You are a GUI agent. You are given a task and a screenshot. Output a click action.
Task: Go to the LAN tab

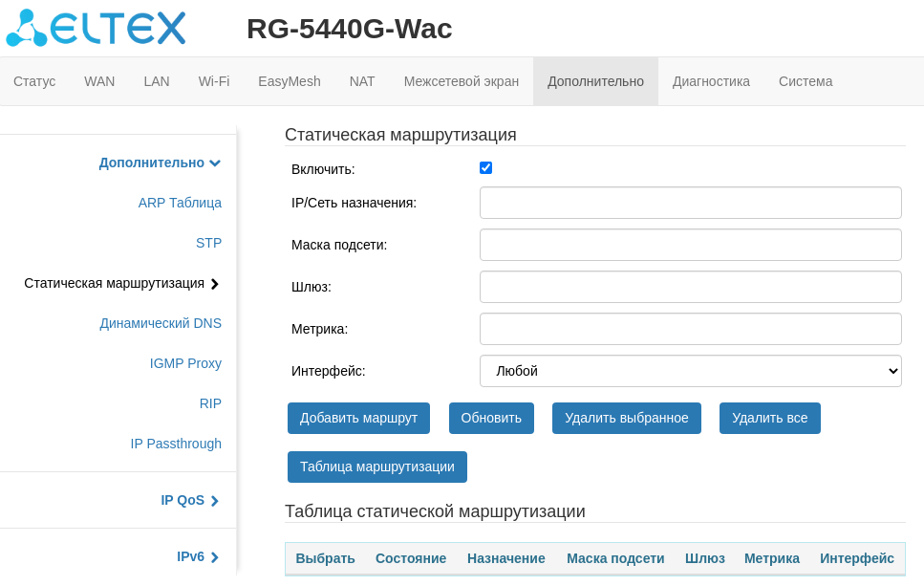coord(157,81)
